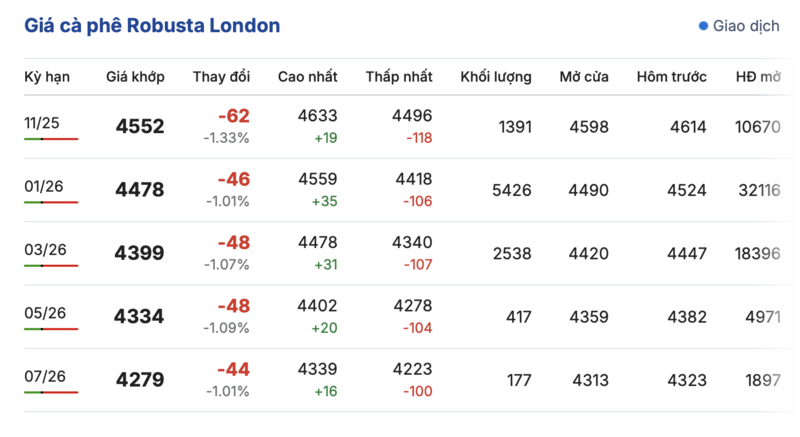Click the 4279 matched price for 07/26

click(x=139, y=380)
